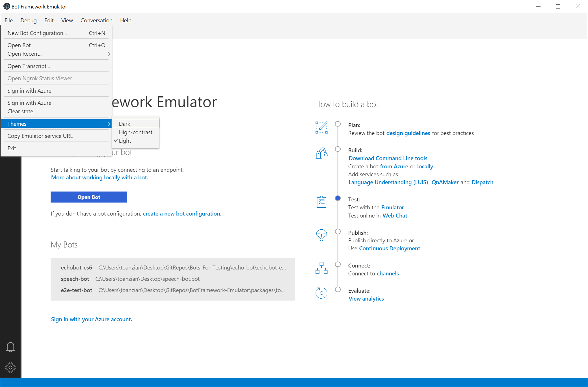
Task: Open the File menu
Action: click(x=9, y=20)
